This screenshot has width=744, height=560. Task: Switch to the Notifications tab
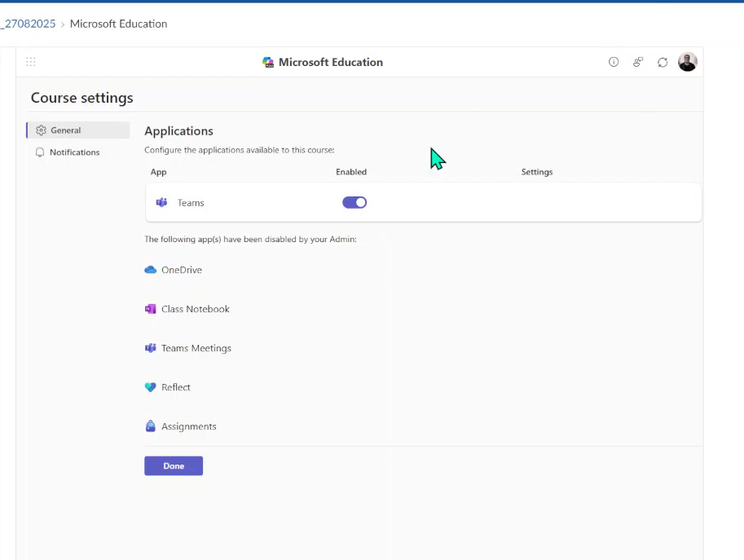click(x=74, y=152)
